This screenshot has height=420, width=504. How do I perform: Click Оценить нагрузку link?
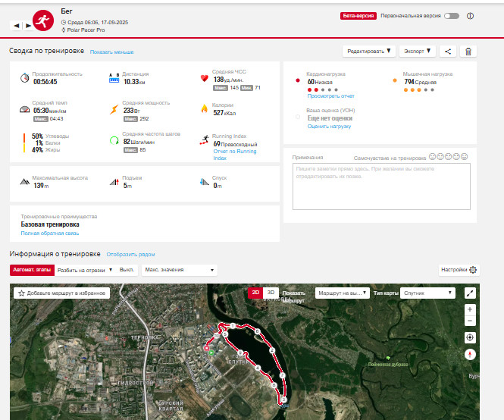coord(329,127)
